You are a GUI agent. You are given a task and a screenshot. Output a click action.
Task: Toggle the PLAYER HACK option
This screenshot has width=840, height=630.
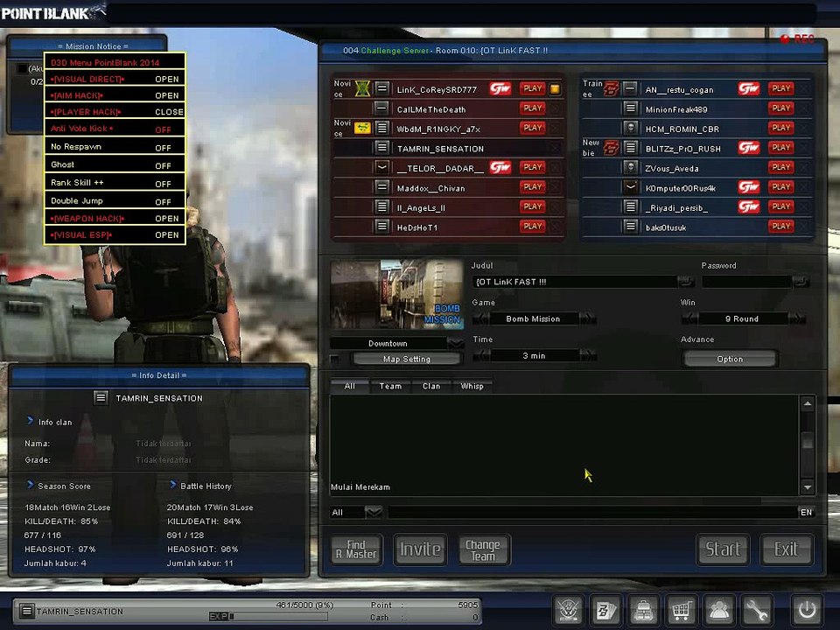coord(115,112)
